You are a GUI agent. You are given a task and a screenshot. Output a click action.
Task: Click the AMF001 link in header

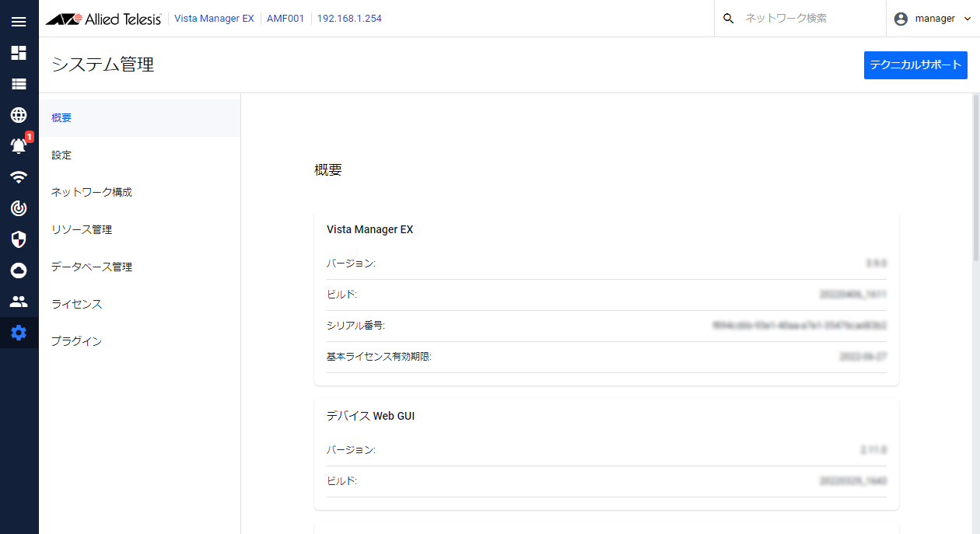click(x=285, y=19)
